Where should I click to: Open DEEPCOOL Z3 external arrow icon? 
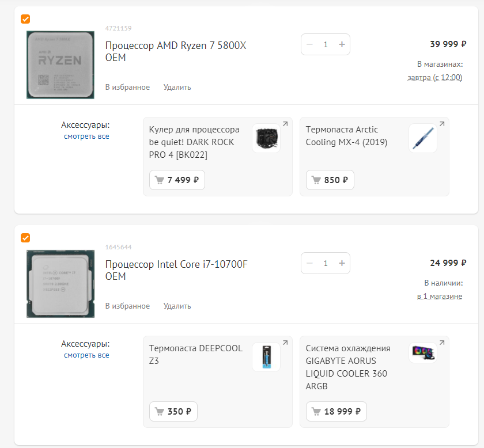click(285, 343)
